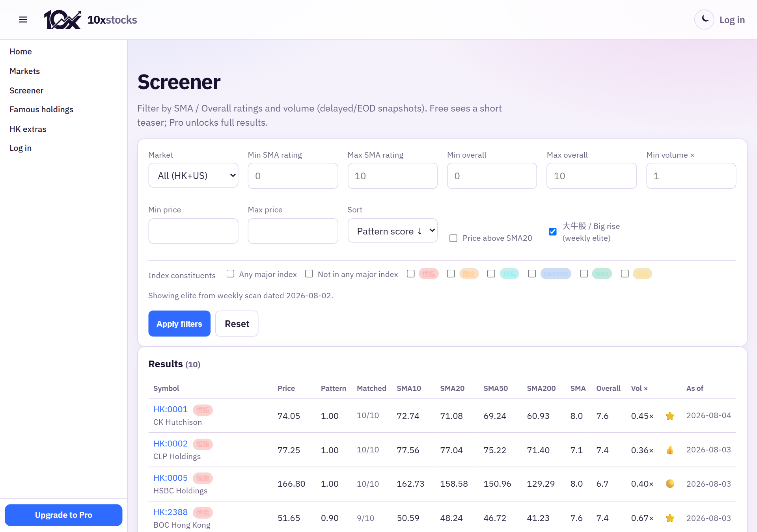Viewport: 757px width, 532px height.
Task: Open Famous holdings page
Action: (41, 110)
